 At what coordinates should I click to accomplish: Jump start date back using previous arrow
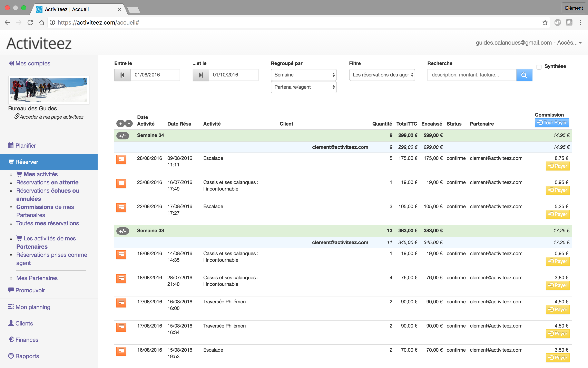pyautogui.click(x=122, y=75)
